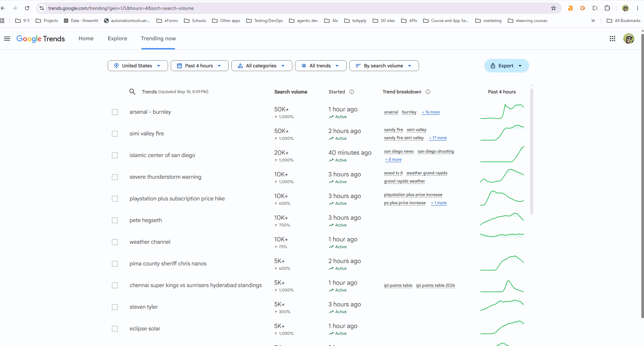
Task: Go back to the previous page
Action: click(3, 8)
